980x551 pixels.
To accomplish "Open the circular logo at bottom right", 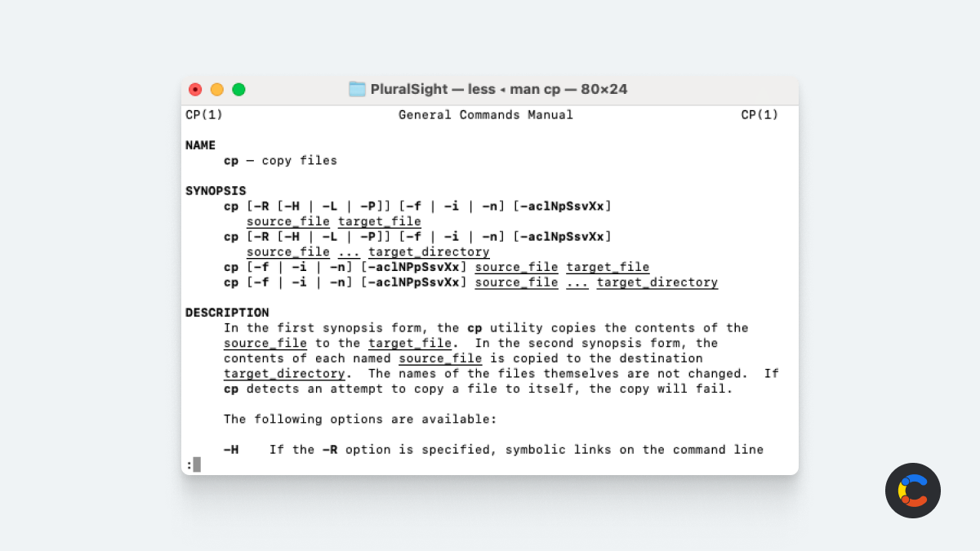I will pyautogui.click(x=912, y=491).
